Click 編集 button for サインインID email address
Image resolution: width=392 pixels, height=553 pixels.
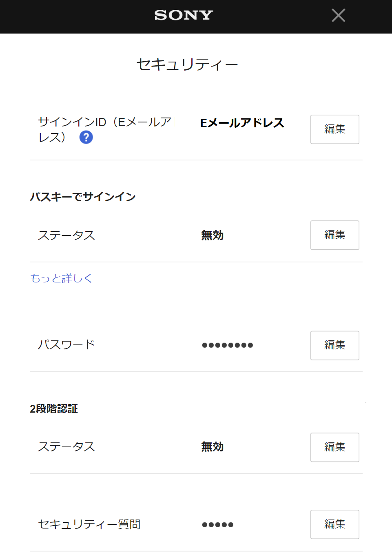[x=334, y=129]
